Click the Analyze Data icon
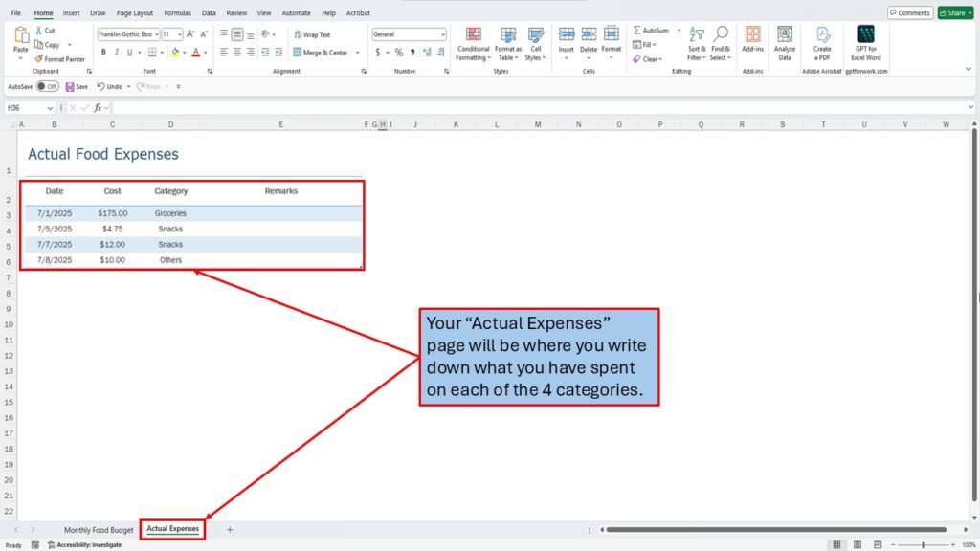Screen dimensions: 980x551 click(x=784, y=44)
